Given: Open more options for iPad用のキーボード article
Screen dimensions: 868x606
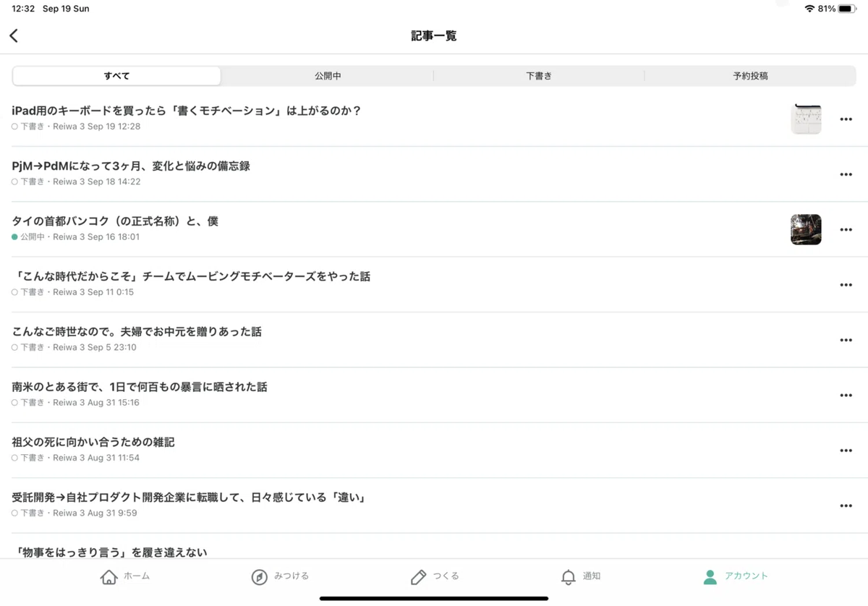Looking at the screenshot, I should pyautogui.click(x=846, y=119).
